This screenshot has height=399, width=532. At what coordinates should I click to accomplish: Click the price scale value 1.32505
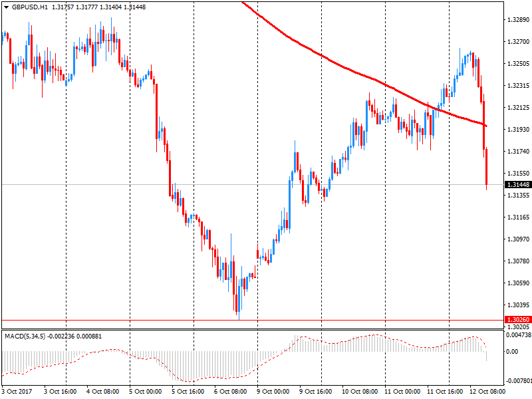click(518, 64)
